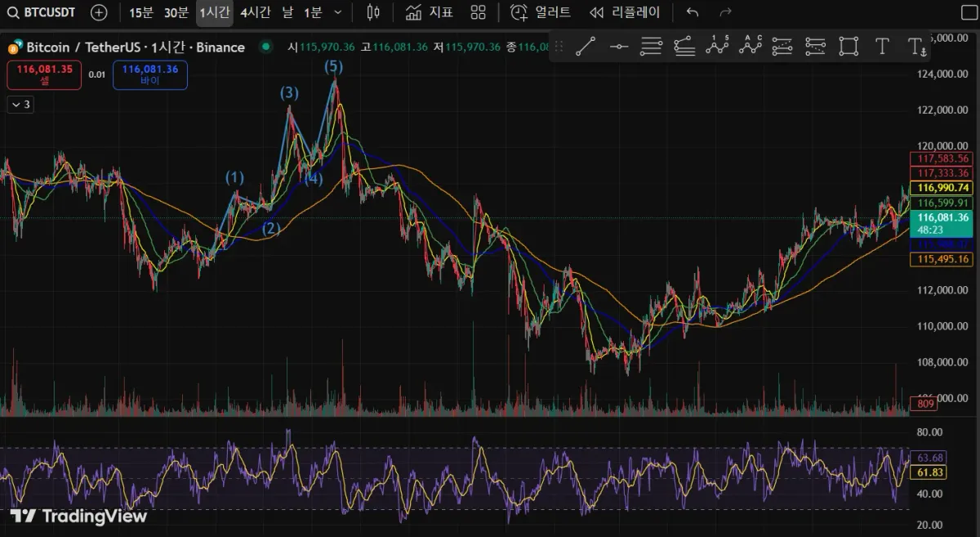The image size is (980, 537).
Task: Toggle the green market status dot
Action: click(265, 47)
